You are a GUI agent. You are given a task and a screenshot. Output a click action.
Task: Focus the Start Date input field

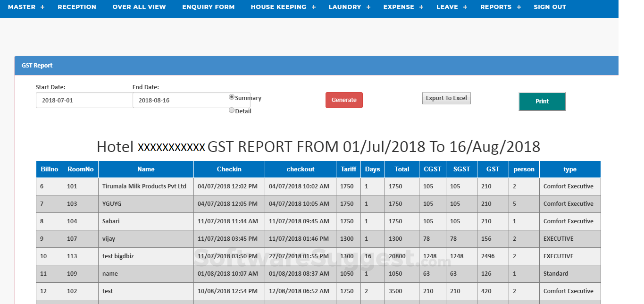(x=84, y=100)
